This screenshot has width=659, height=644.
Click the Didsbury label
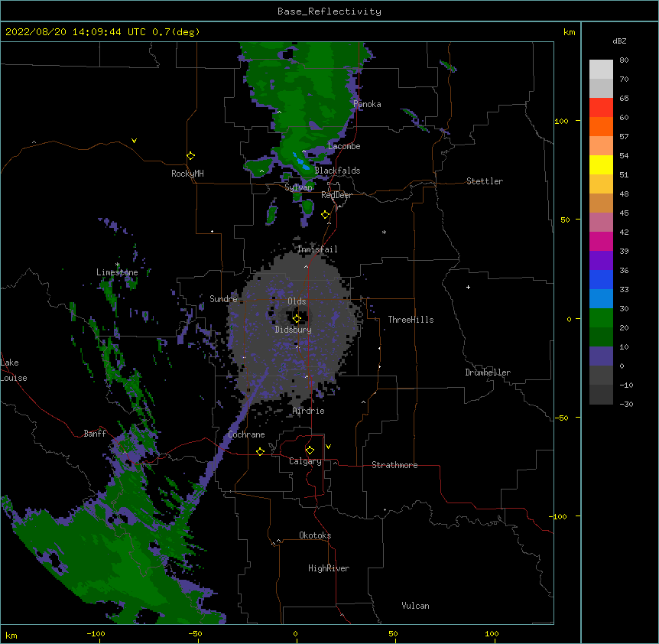(293, 330)
